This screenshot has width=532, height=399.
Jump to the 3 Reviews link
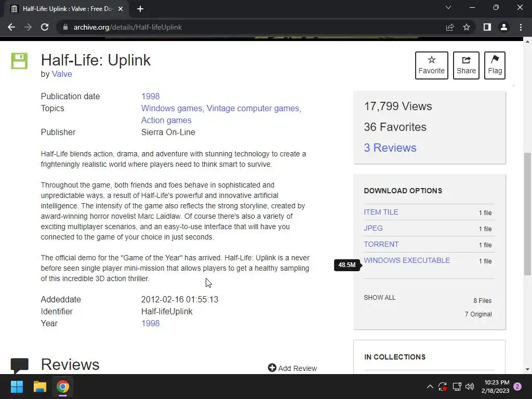pyautogui.click(x=390, y=148)
